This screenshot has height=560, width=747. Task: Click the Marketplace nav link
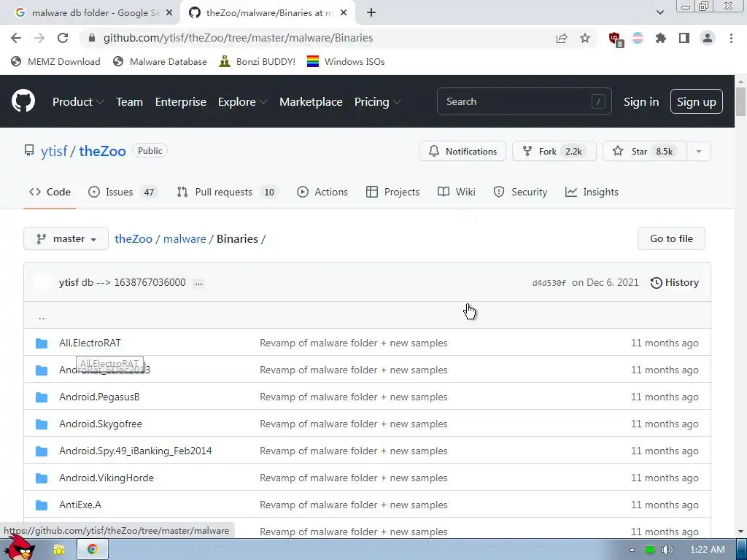311,101
